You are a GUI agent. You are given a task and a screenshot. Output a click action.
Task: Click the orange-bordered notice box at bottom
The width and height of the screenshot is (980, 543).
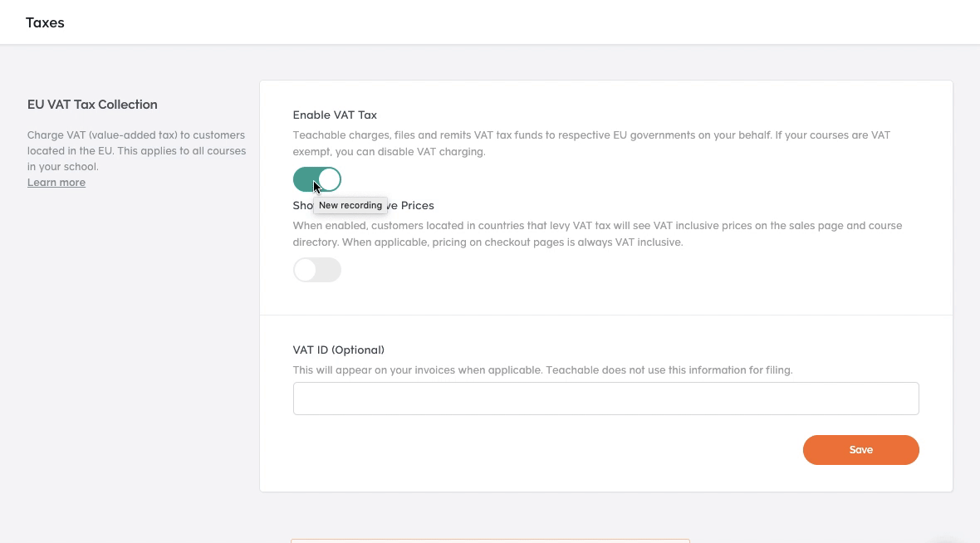(x=490, y=541)
